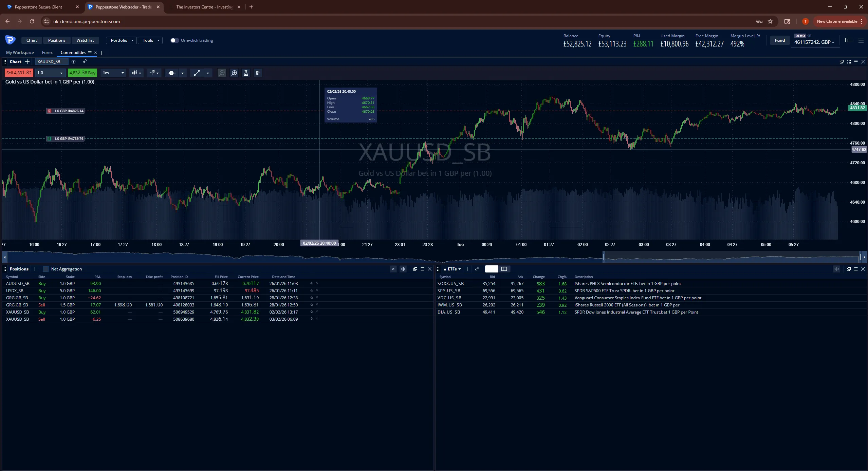Switch ETFs watchlist to grid view
868x471 pixels.
click(504, 269)
